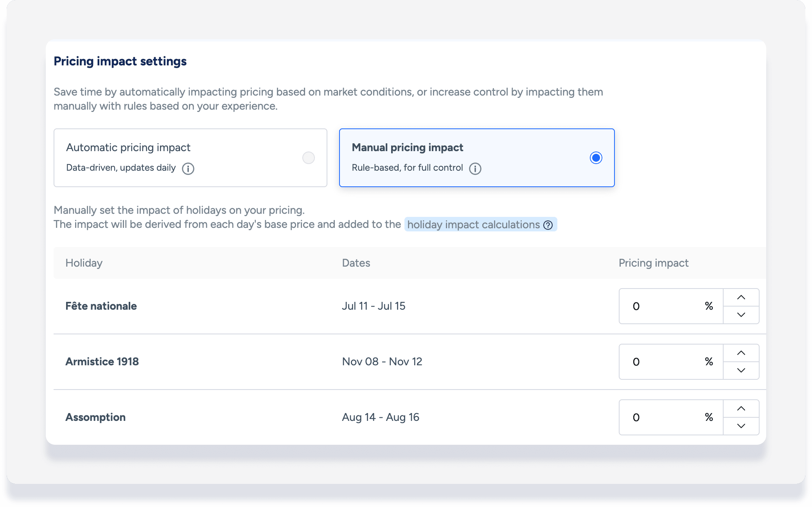Click the Assumption percentage input field
This screenshot has height=507, width=812.
coord(665,417)
